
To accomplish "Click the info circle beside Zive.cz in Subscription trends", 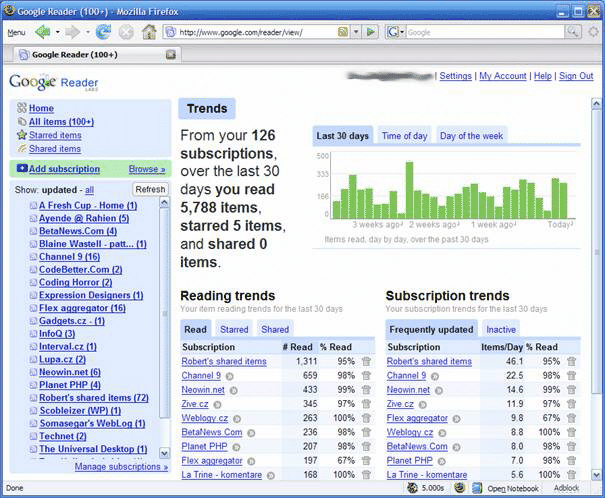I will [x=423, y=405].
